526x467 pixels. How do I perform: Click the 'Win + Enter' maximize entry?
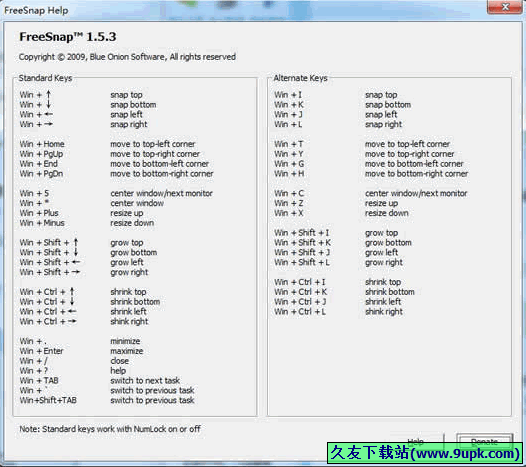(41, 351)
